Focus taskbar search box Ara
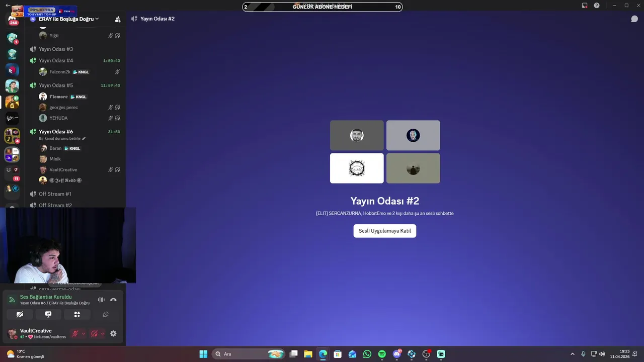The height and width of the screenshot is (362, 644). click(249, 354)
